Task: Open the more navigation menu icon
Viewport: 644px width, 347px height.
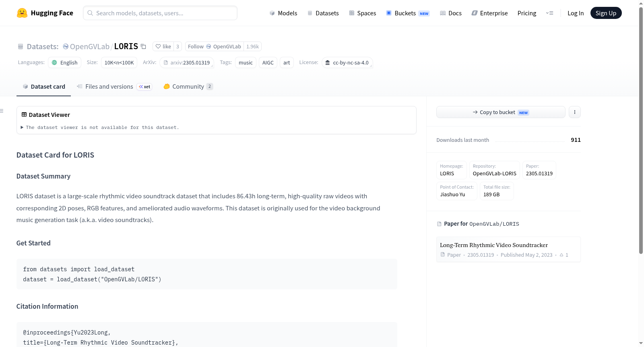Action: click(549, 13)
